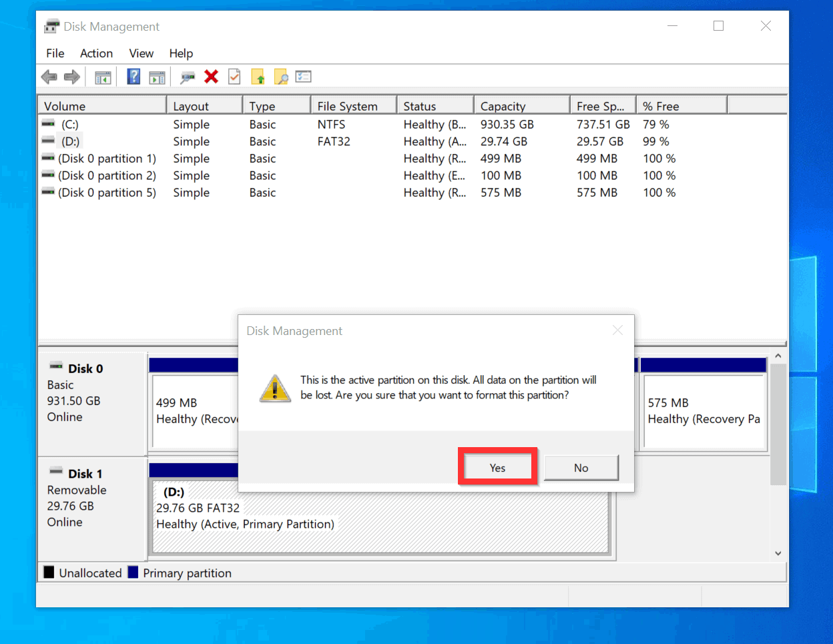Click the folder with magnifier export icon
This screenshot has width=833, height=644.
pyautogui.click(x=280, y=77)
